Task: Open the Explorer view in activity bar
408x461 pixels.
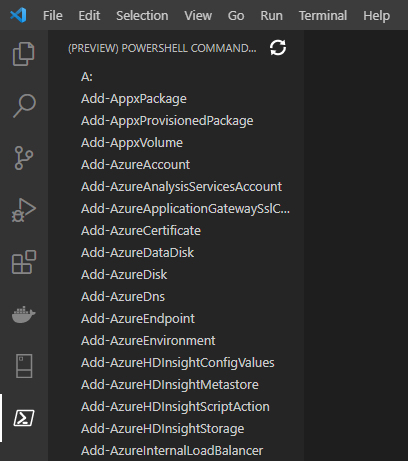Action: pyautogui.click(x=23, y=54)
